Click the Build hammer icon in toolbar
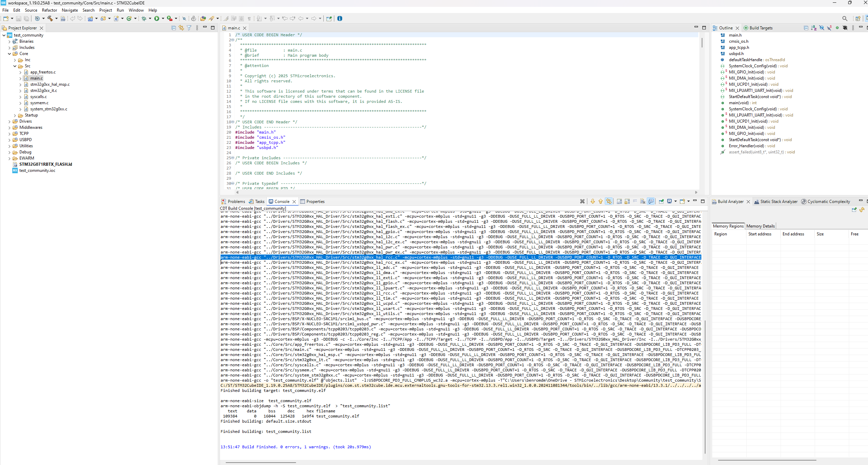 (x=50, y=18)
